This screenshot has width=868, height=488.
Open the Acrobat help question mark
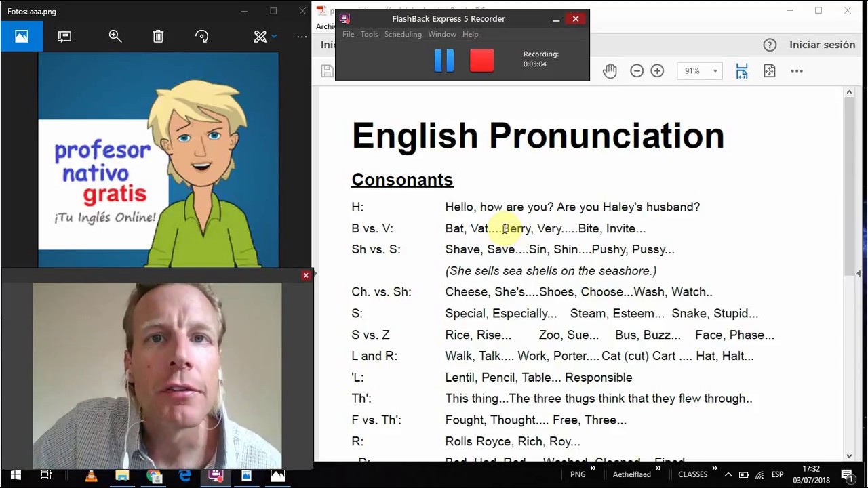770,45
